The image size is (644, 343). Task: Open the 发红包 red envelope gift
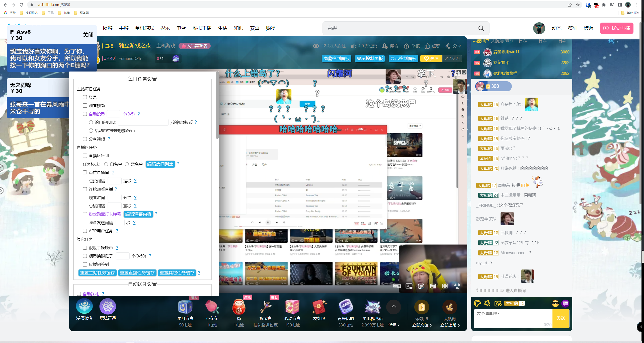[319, 307]
